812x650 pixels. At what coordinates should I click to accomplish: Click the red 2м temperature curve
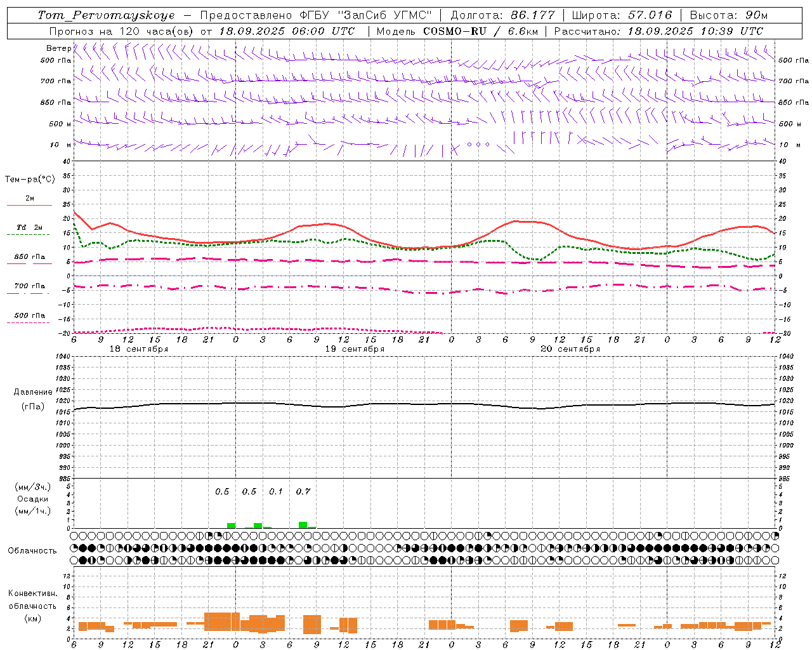coord(425,246)
